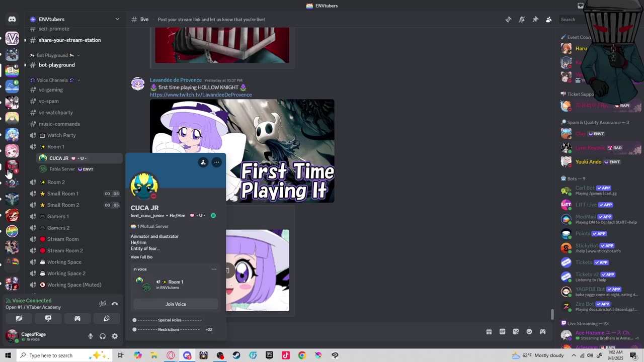
Task: Collapse the Voice Channels category
Action: (x=55, y=80)
